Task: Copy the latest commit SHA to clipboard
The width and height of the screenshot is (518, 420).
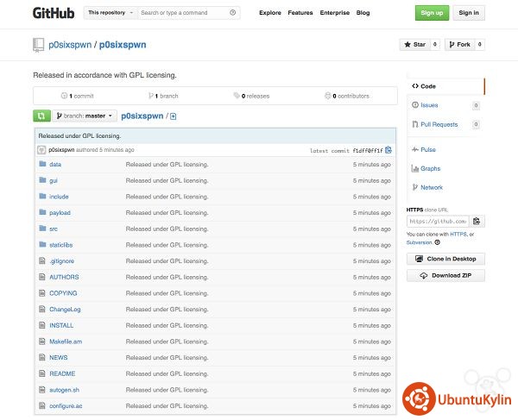Action: click(388, 150)
